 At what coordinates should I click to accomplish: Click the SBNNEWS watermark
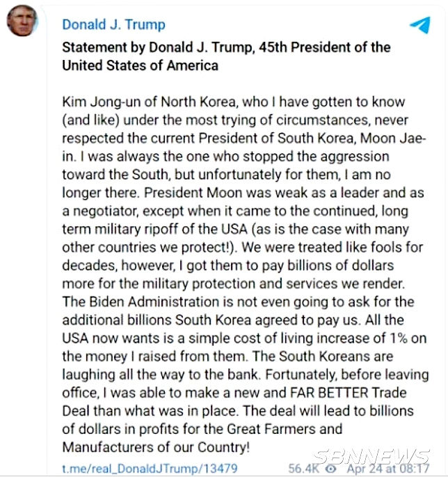pos(371,457)
